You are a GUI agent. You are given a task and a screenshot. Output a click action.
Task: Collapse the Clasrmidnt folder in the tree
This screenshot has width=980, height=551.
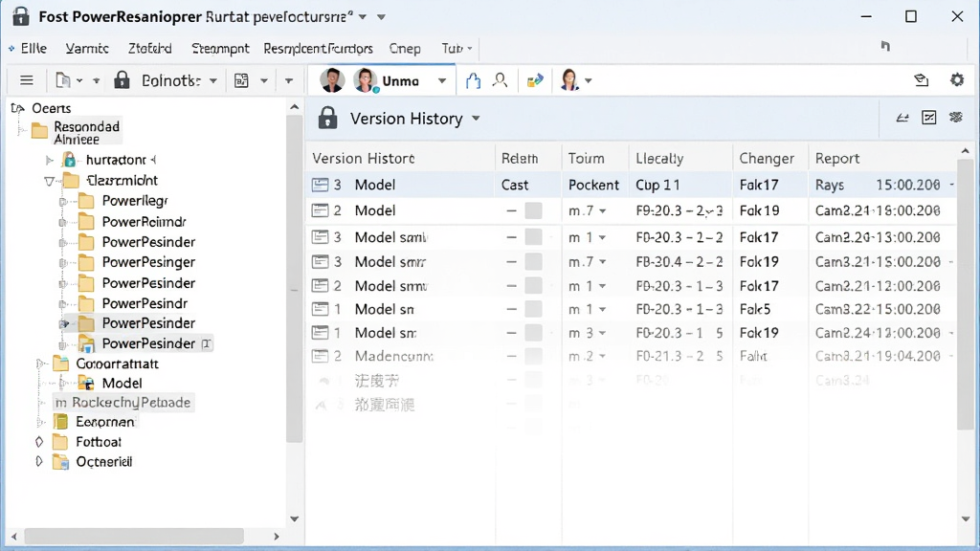[x=49, y=181]
